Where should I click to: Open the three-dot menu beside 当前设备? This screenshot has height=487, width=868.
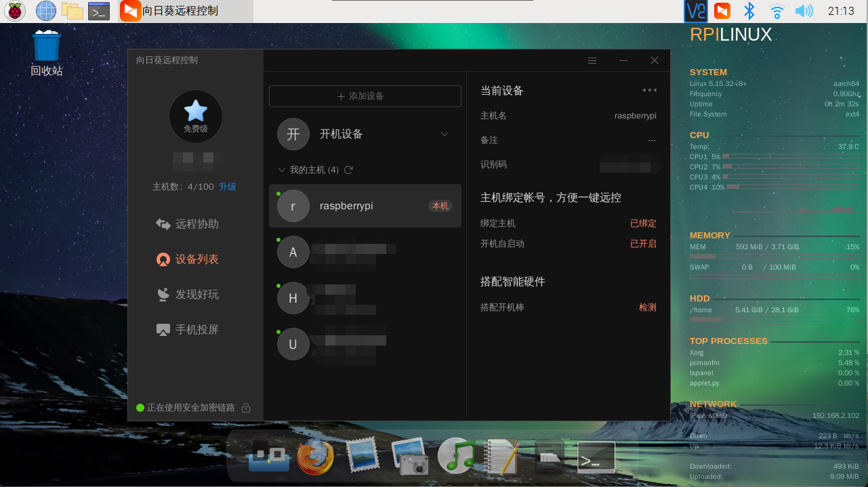649,90
